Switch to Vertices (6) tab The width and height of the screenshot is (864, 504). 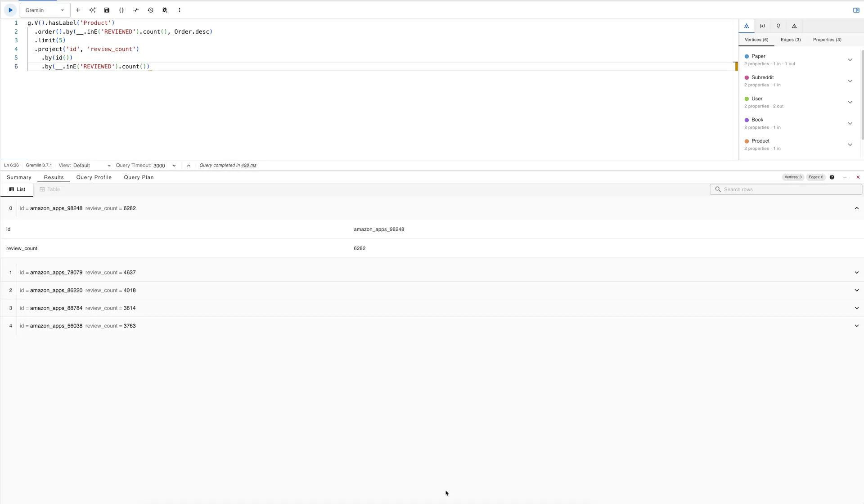pos(756,40)
